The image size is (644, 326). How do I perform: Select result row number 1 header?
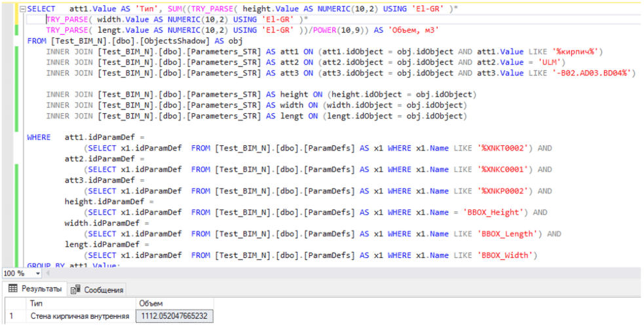tap(12, 316)
